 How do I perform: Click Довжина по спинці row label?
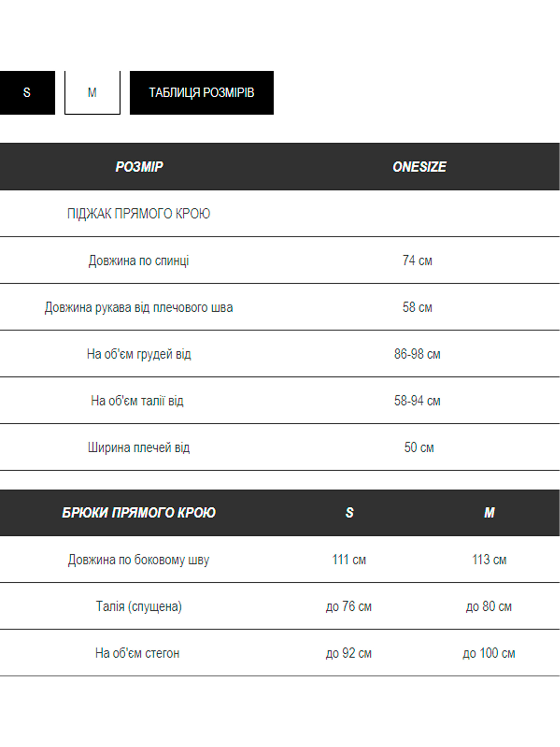pos(139,260)
